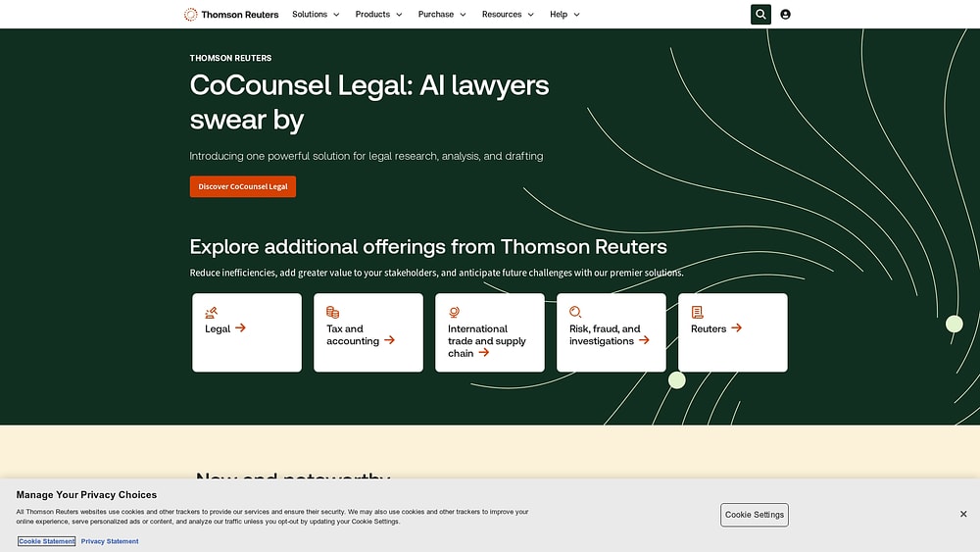This screenshot has height=552, width=980.
Task: Click the arrow next to Tax and accounting
Action: pos(389,340)
